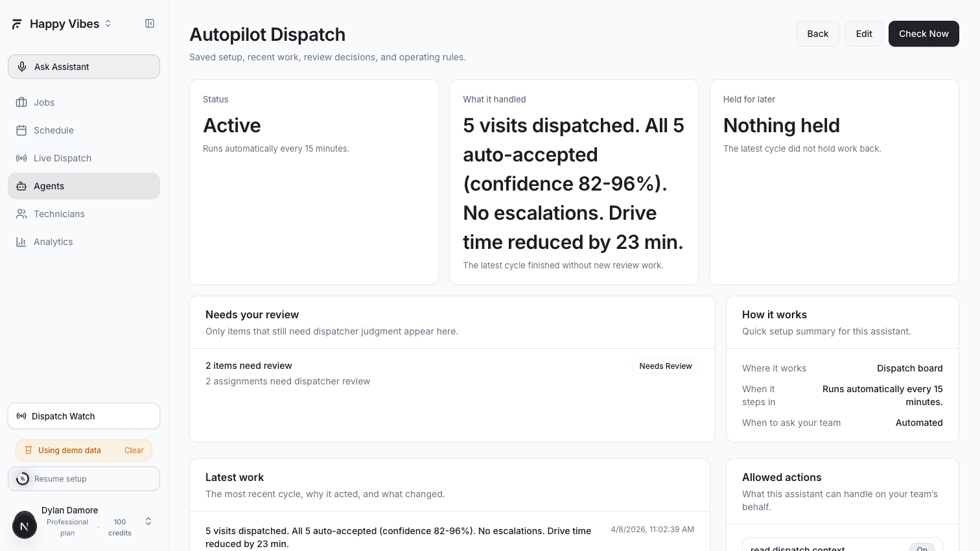Select the Technicians people icon
Screen dimensions: 980x551
[x=22, y=213]
